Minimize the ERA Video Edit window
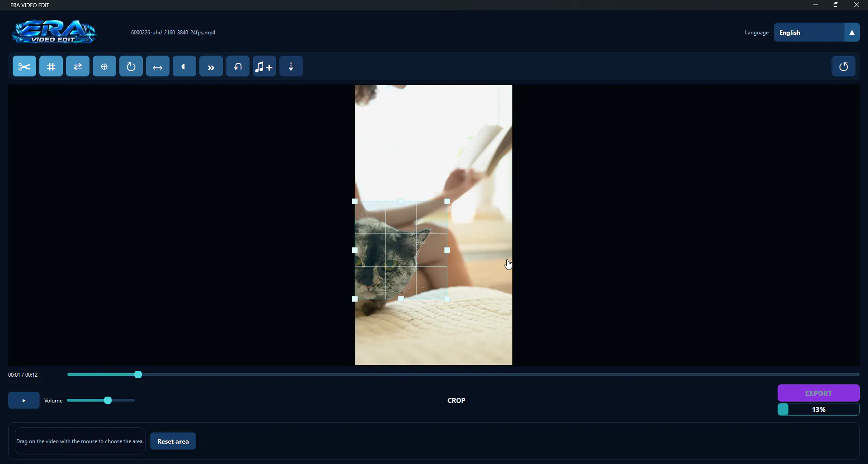This screenshot has height=464, width=868. [x=816, y=5]
